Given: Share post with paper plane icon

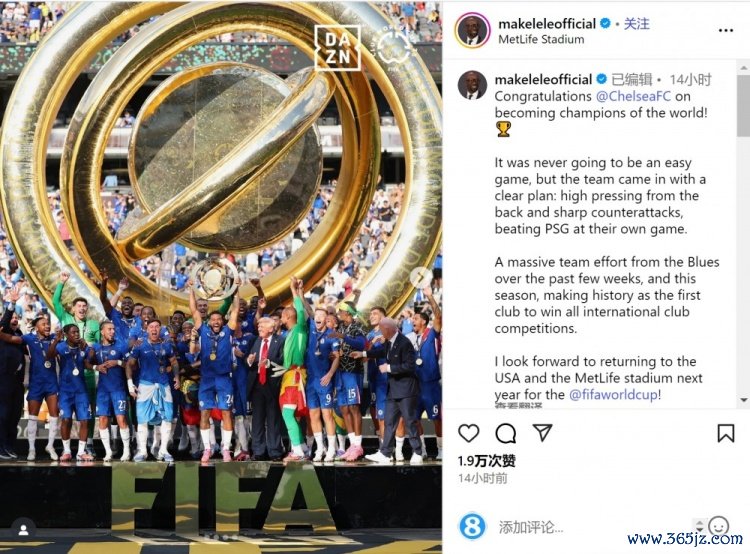Looking at the screenshot, I should (542, 432).
